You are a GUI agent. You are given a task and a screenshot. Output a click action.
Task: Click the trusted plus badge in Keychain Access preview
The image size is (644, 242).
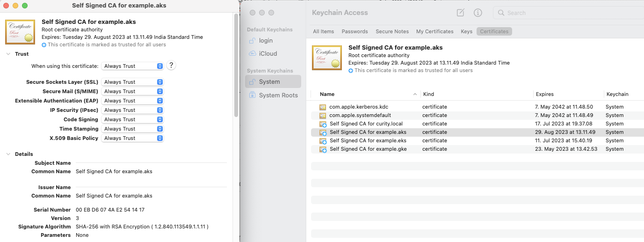point(351,71)
